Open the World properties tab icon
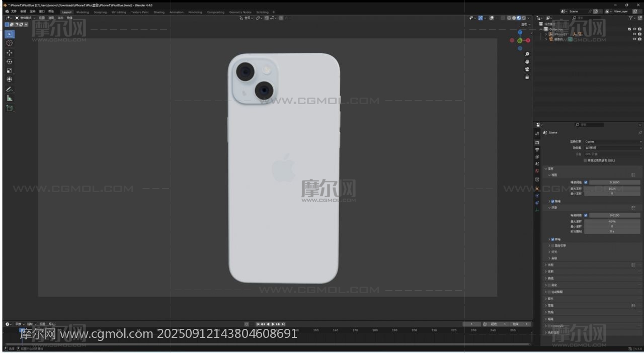Screen dimensions: 644x353 (x=537, y=171)
